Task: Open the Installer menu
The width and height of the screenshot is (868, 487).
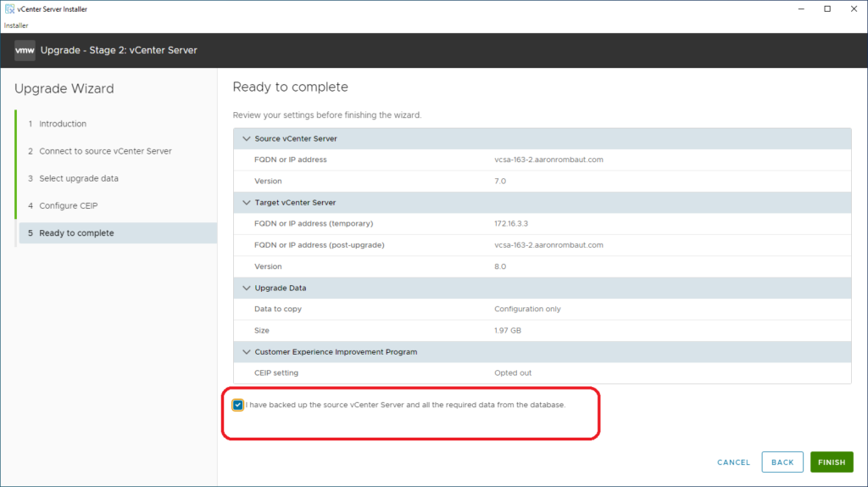Action: click(x=16, y=25)
